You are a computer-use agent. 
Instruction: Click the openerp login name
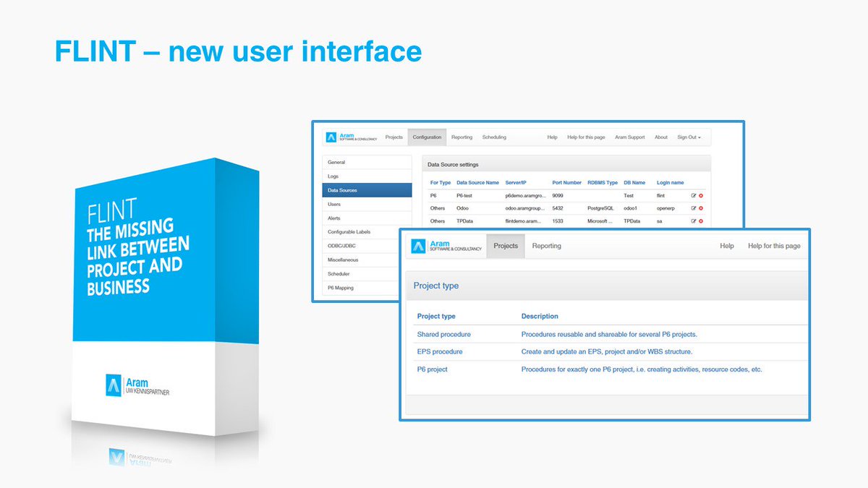click(668, 208)
